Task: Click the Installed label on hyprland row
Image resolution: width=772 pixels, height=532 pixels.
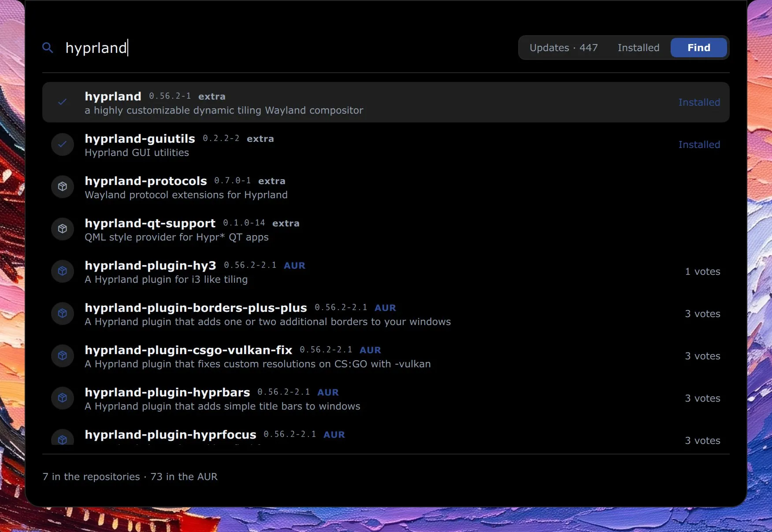Action: click(699, 102)
